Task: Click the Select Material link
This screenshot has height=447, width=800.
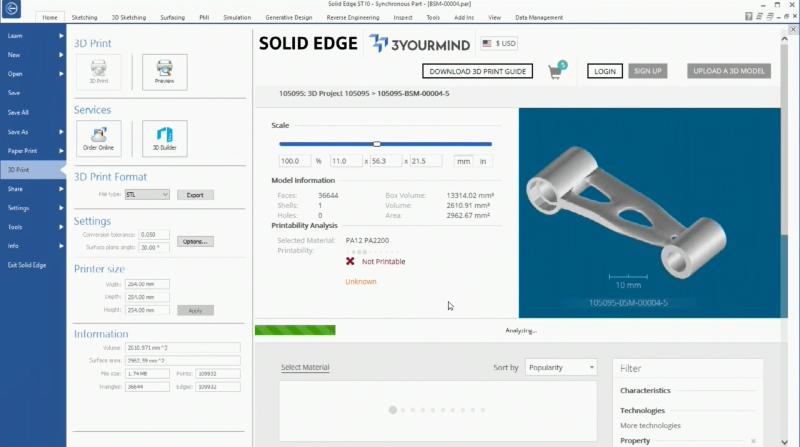Action: coord(305,367)
